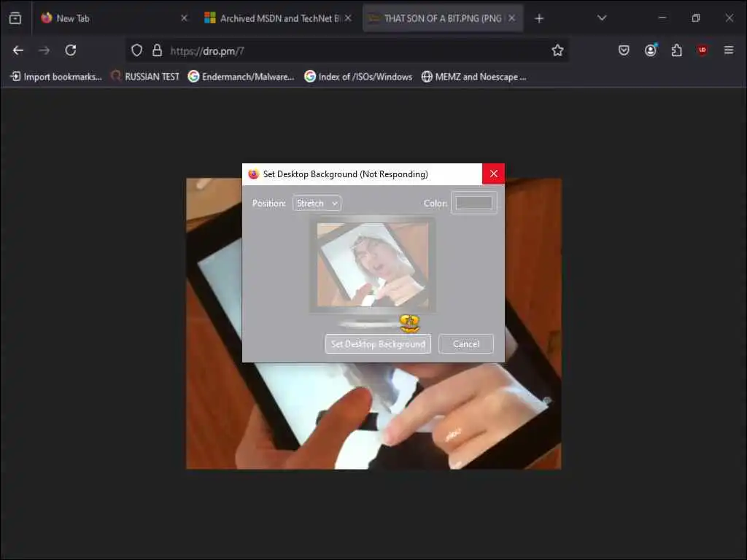Screen dimensions: 747x560
Task: Open tracking protection shield icon
Action: click(136, 50)
